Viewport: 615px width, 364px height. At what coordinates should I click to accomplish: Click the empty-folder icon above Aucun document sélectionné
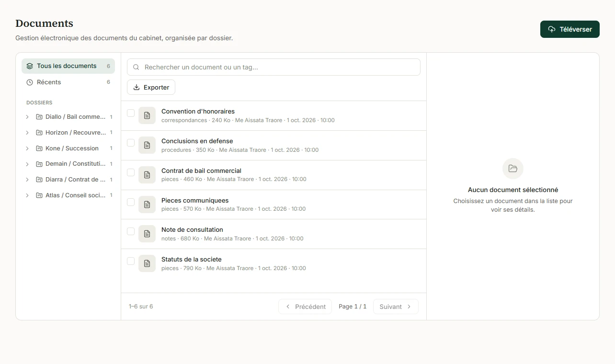(513, 169)
